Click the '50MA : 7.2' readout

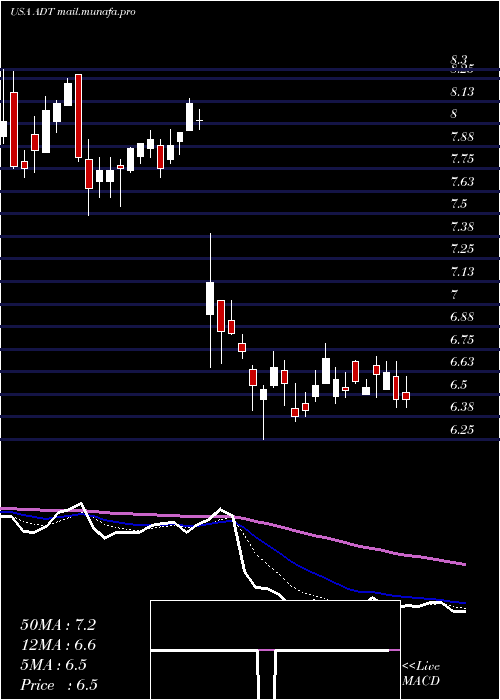[58, 625]
